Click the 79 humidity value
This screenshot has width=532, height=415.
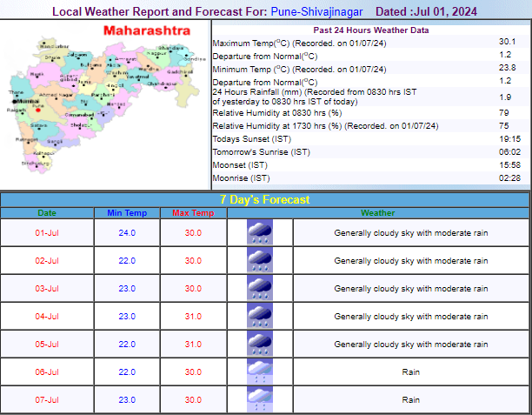point(504,113)
